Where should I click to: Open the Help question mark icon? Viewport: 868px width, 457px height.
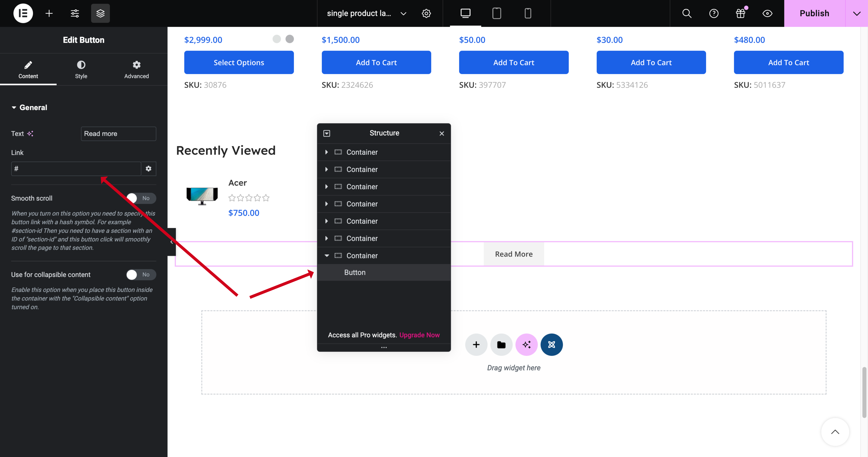pos(714,13)
